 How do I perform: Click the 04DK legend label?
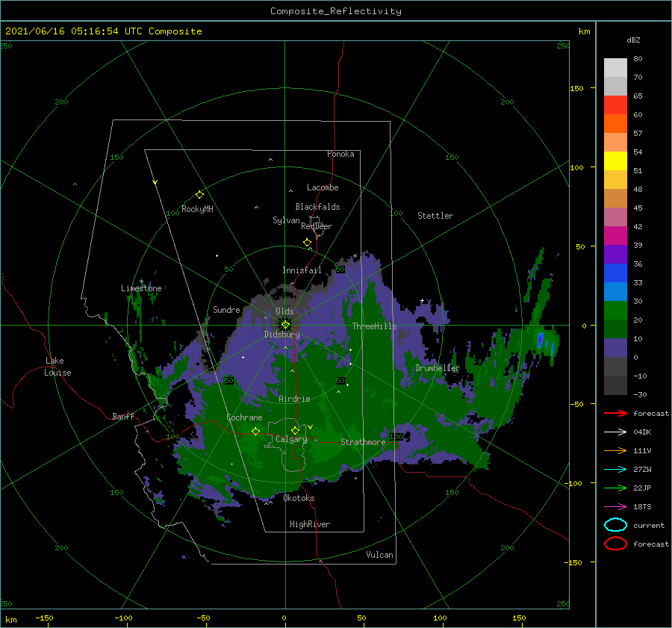click(x=642, y=432)
